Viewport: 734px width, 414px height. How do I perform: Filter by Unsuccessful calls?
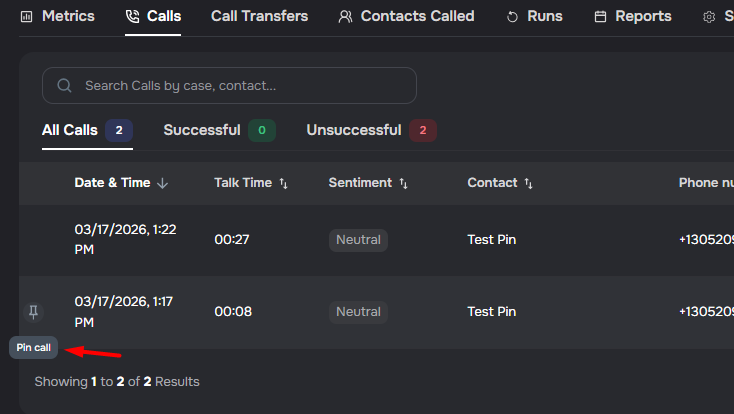click(354, 130)
